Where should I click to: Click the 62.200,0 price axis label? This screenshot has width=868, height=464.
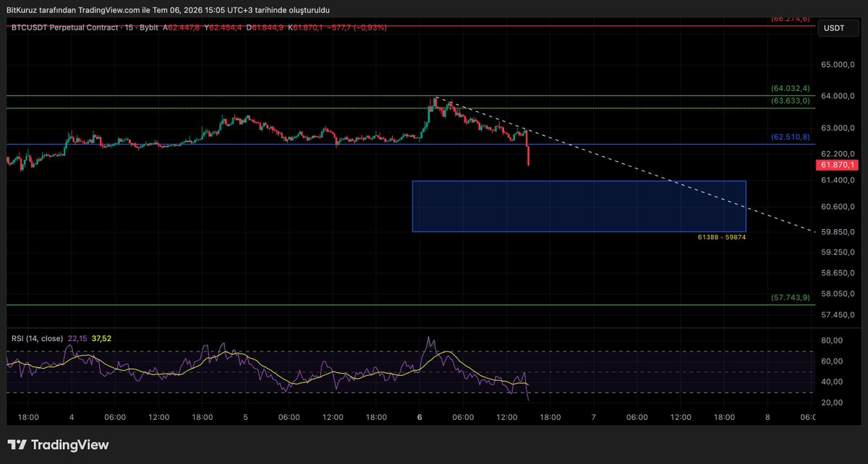point(838,154)
